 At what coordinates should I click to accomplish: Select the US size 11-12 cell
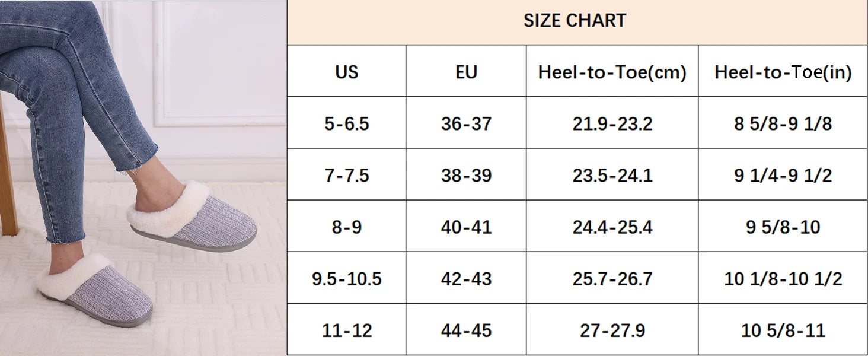[x=347, y=329]
